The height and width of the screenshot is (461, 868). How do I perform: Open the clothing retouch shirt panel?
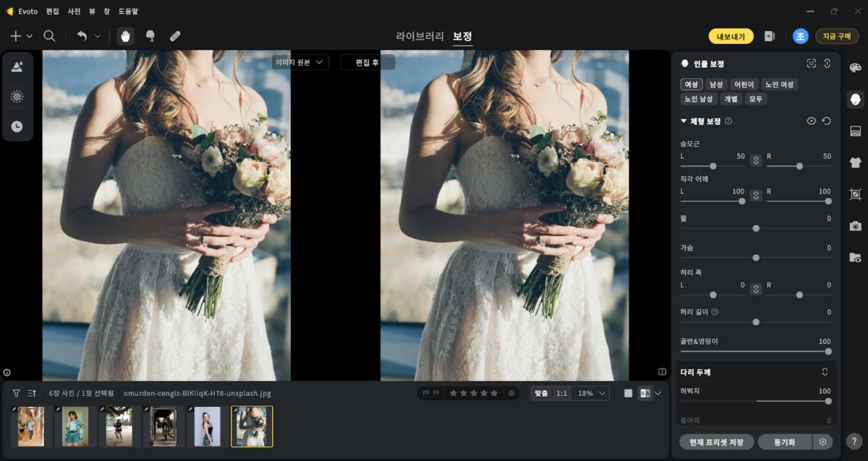[856, 163]
